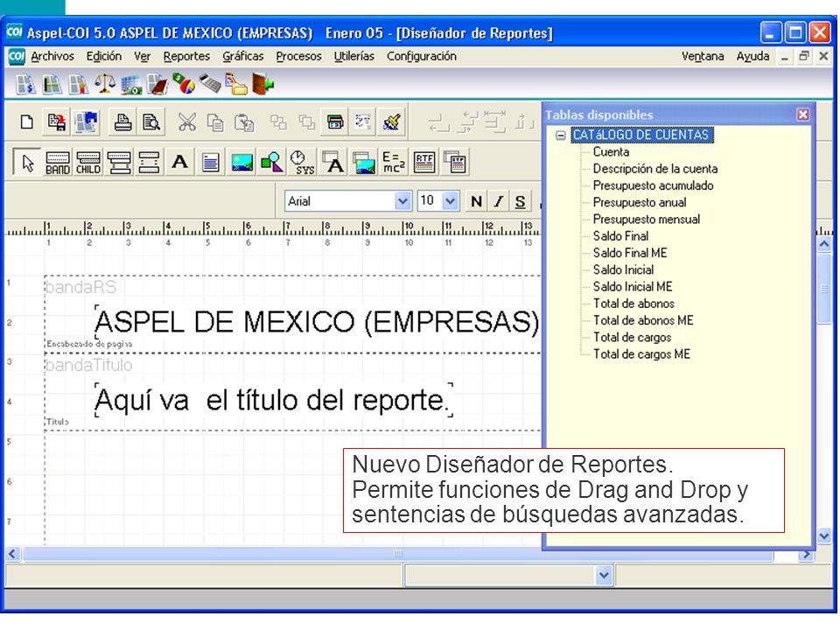Toggle italic formatting button

[498, 201]
